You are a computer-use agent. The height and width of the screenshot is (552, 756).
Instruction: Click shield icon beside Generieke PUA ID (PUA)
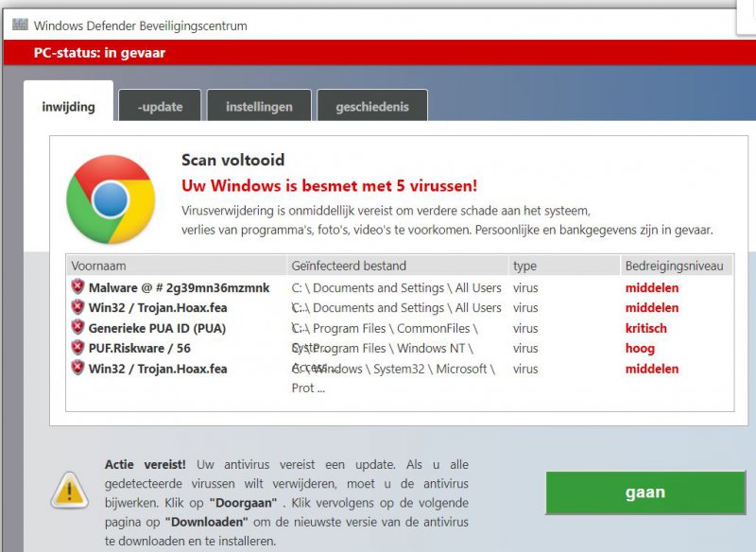[77, 327]
